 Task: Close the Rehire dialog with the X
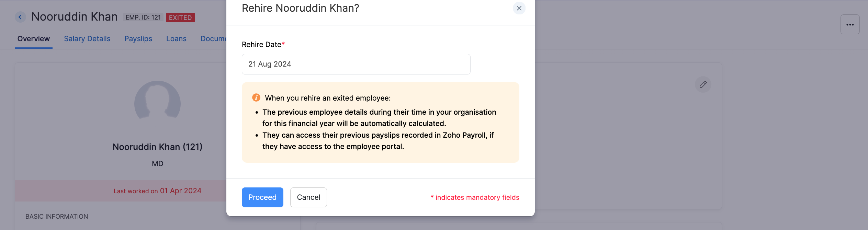(519, 8)
